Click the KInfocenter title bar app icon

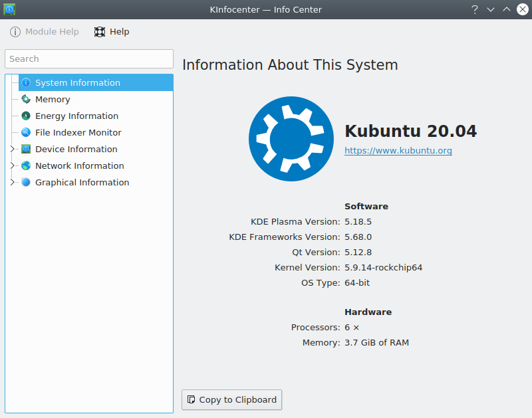(x=9, y=9)
